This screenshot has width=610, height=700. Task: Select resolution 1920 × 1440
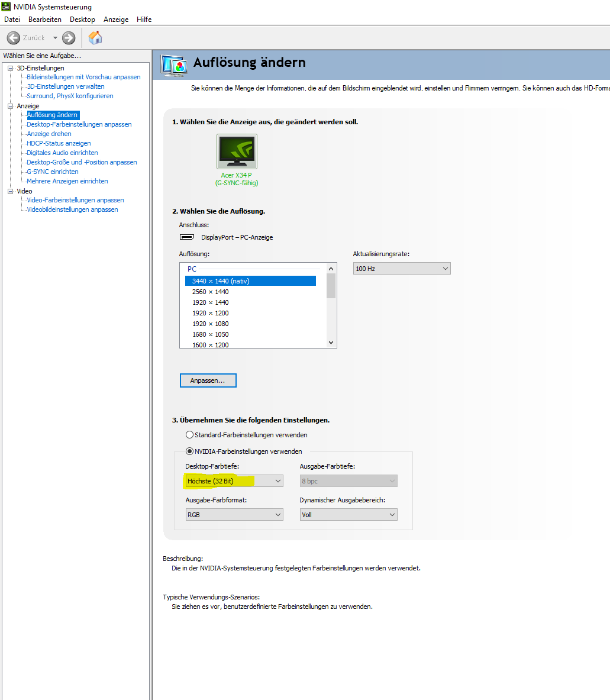click(211, 302)
